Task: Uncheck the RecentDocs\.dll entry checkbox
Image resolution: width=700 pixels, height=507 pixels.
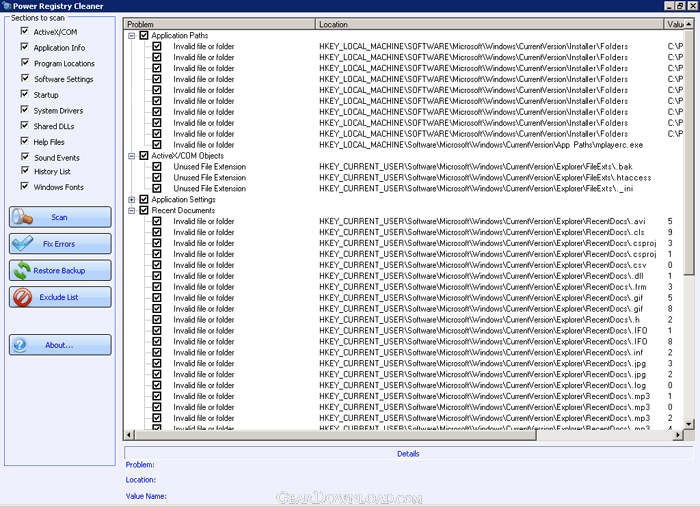Action: pyautogui.click(x=157, y=276)
